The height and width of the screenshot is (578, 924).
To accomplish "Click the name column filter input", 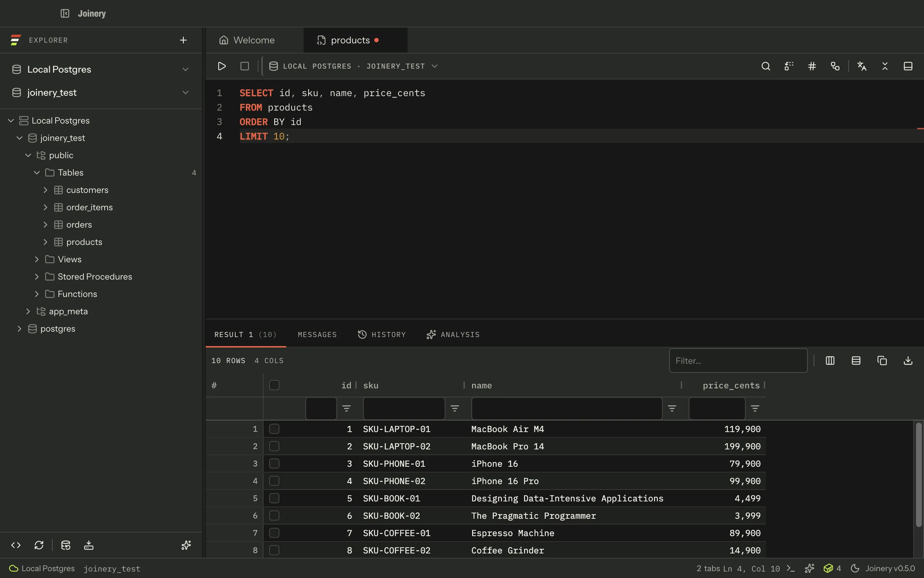I will (x=567, y=408).
